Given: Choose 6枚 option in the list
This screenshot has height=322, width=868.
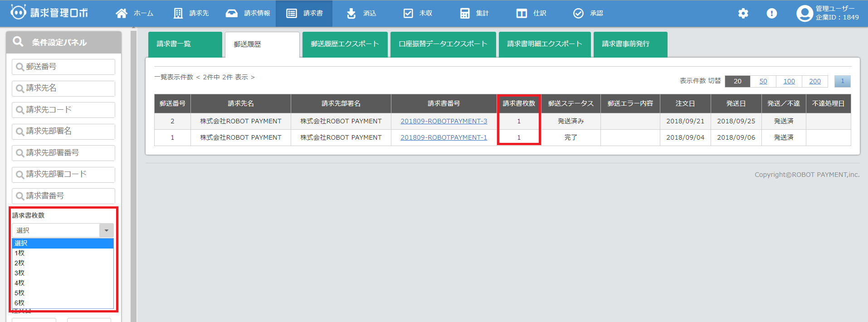Looking at the screenshot, I should click(20, 303).
